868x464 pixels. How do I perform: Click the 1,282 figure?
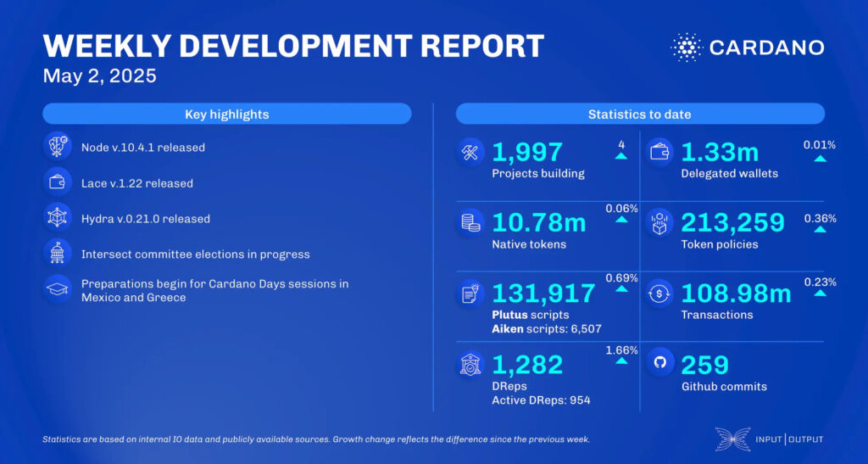tap(527, 365)
